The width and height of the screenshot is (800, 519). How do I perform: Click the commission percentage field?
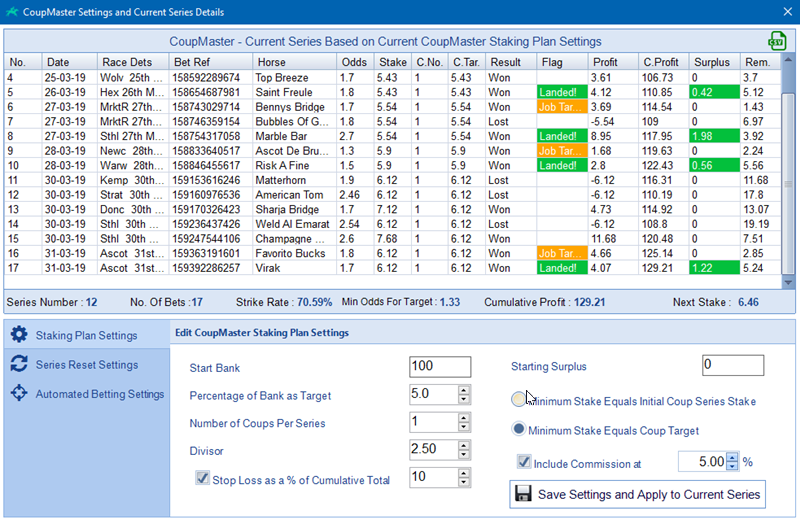coord(703,462)
